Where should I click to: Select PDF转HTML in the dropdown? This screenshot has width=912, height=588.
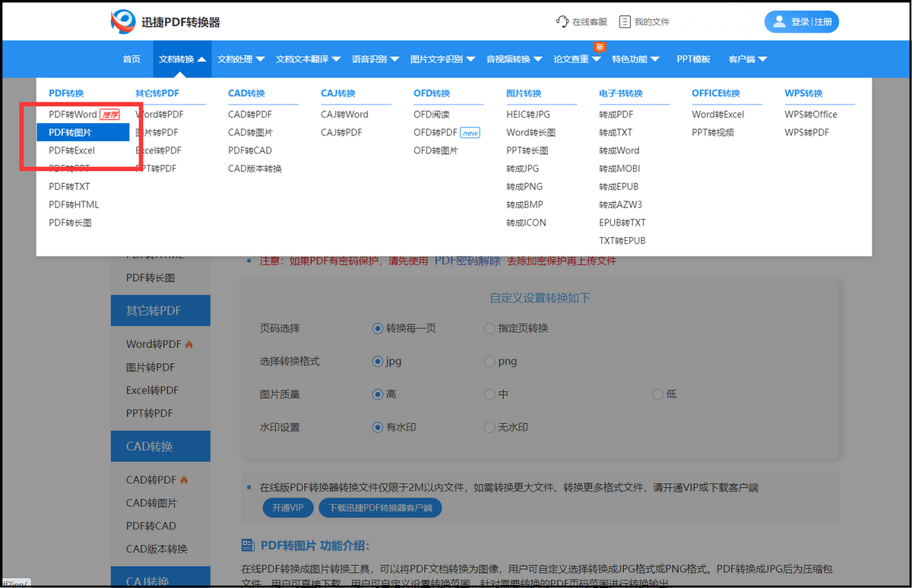coord(74,204)
